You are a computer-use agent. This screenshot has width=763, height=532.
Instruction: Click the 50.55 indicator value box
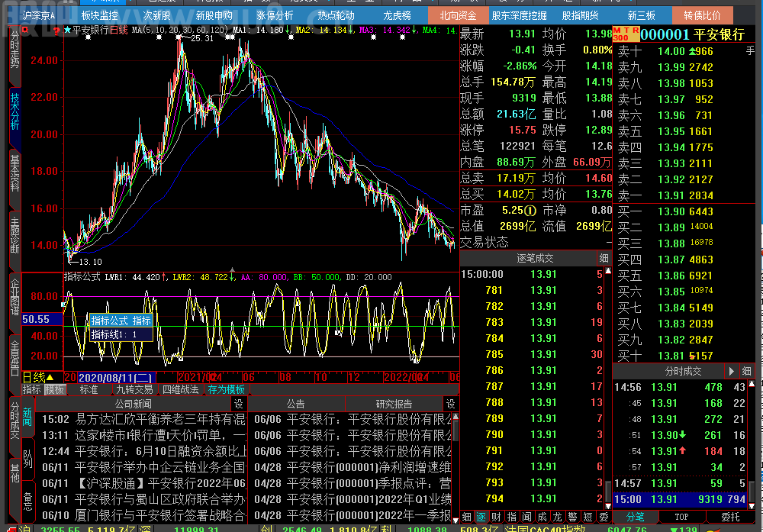click(42, 319)
